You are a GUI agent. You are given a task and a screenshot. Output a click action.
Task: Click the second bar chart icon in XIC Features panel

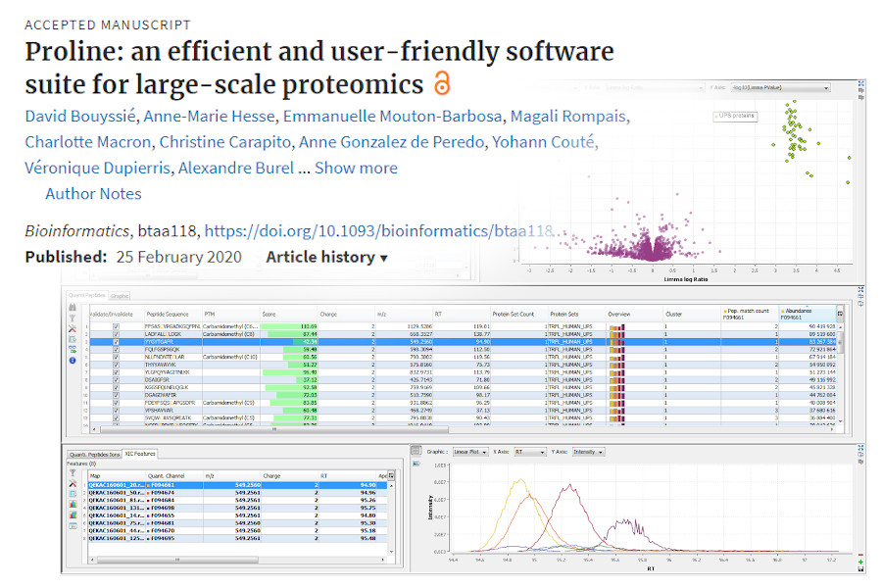coord(73,514)
